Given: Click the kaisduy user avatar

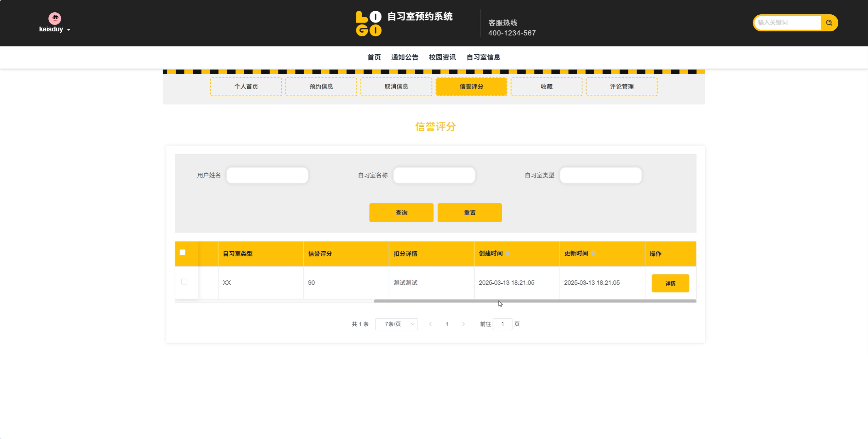Looking at the screenshot, I should pyautogui.click(x=55, y=18).
